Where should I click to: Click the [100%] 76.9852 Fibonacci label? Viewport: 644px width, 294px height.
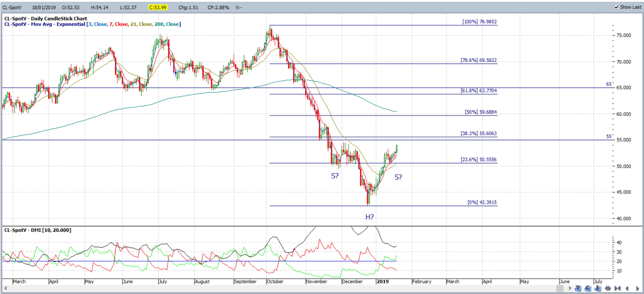[479, 22]
